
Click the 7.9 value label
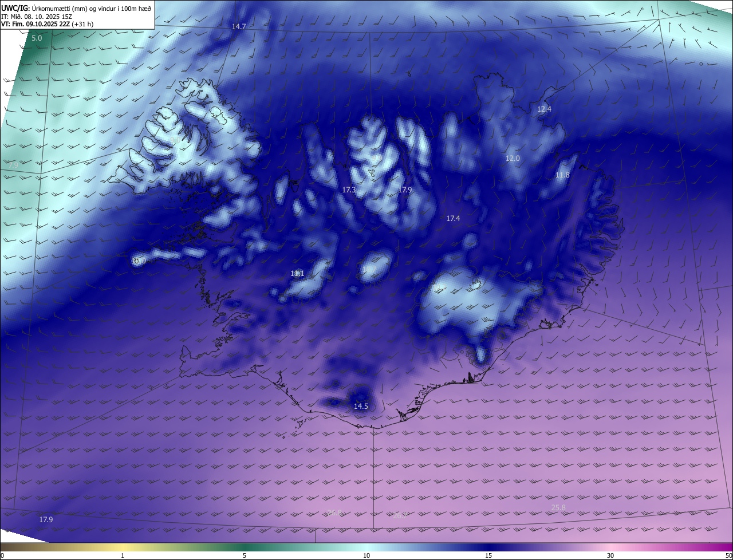[x=13, y=165]
